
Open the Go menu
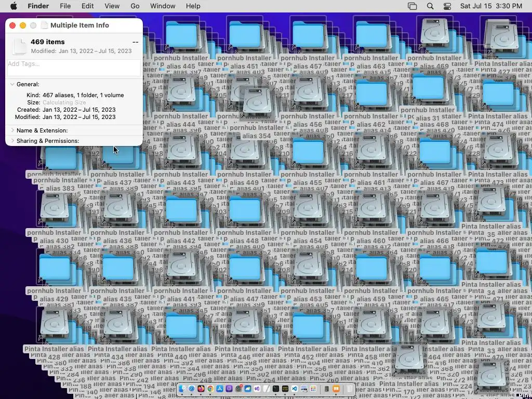(135, 6)
